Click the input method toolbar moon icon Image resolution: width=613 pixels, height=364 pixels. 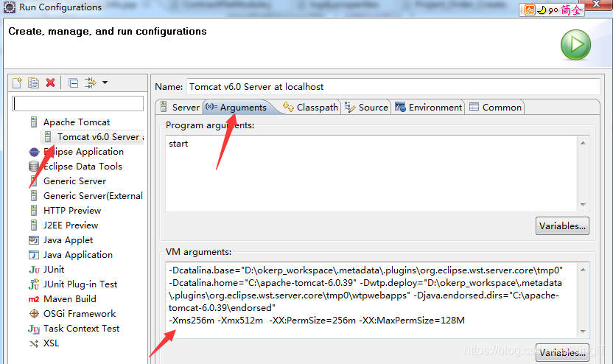pos(541,10)
